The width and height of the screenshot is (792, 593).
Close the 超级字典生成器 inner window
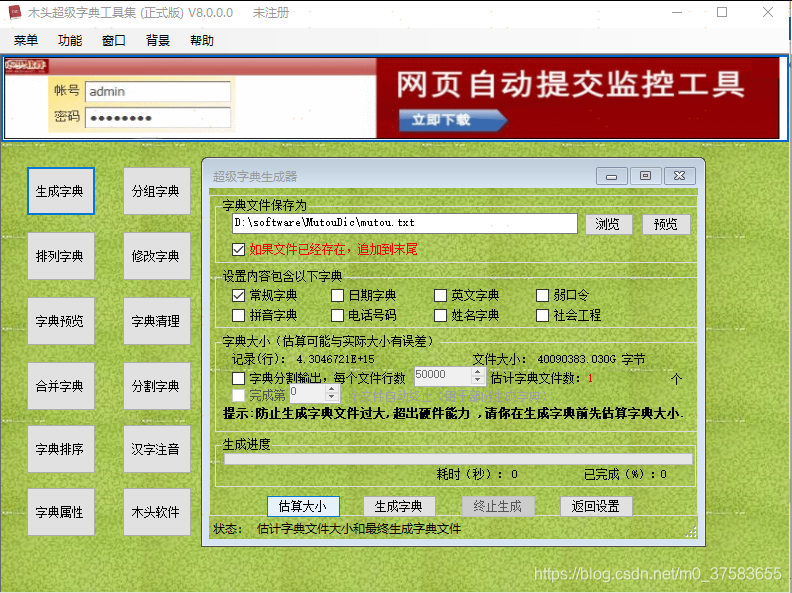(x=679, y=176)
